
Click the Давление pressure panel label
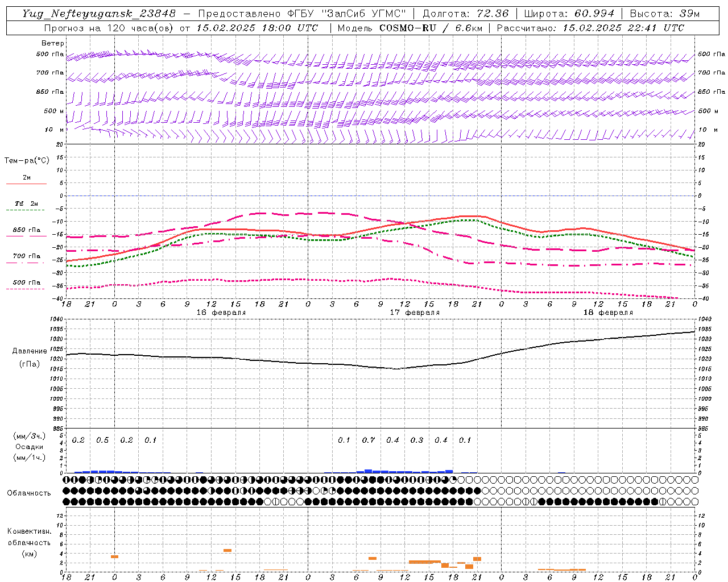(x=30, y=351)
